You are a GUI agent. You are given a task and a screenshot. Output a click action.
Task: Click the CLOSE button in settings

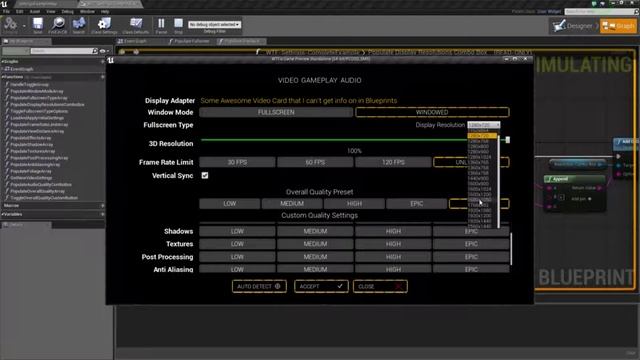(380, 287)
